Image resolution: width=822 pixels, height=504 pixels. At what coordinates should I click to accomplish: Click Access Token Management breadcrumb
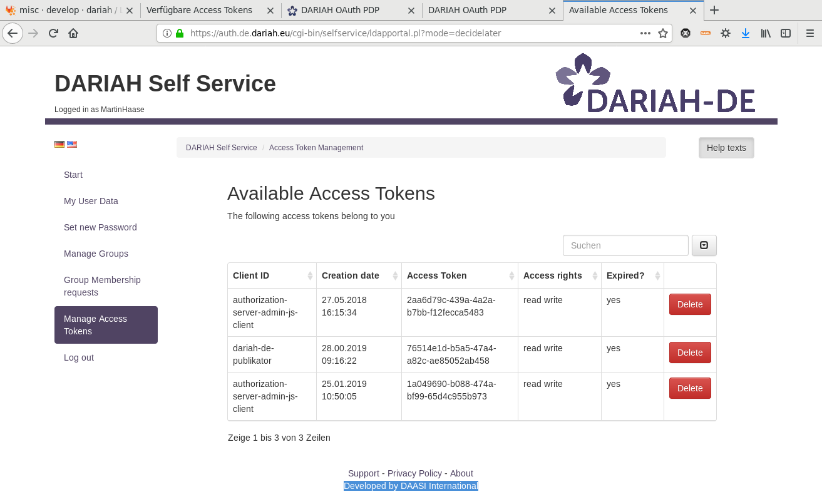(316, 148)
